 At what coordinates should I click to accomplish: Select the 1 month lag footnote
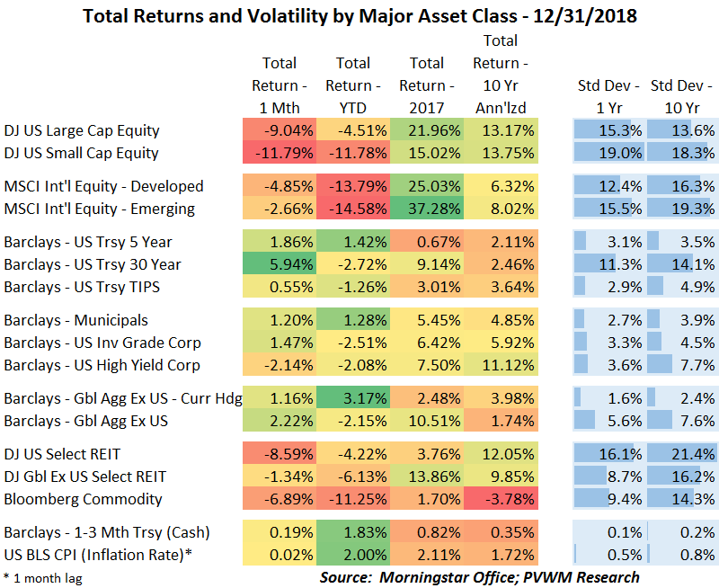point(42,577)
